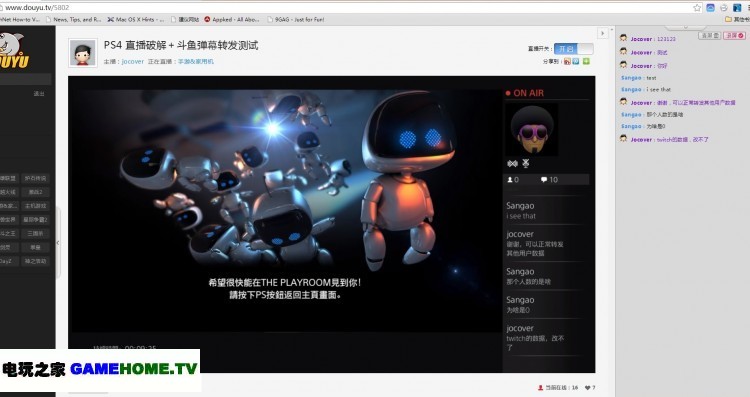Toggle the 直播开关 live broadcast switch

[x=574, y=49]
